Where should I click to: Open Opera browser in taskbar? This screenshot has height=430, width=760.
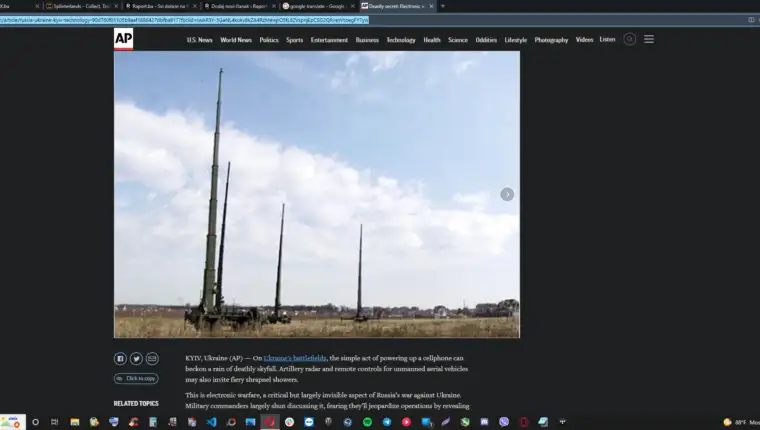270,422
